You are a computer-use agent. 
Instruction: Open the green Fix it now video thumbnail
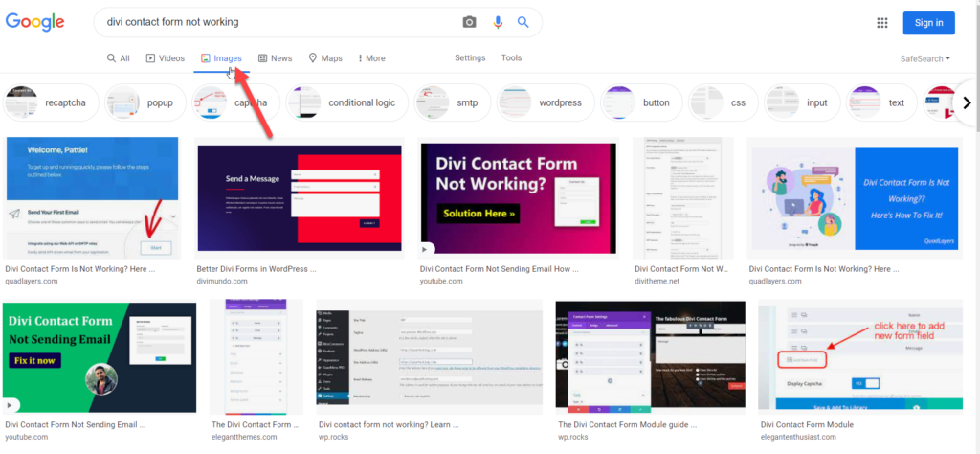point(100,357)
